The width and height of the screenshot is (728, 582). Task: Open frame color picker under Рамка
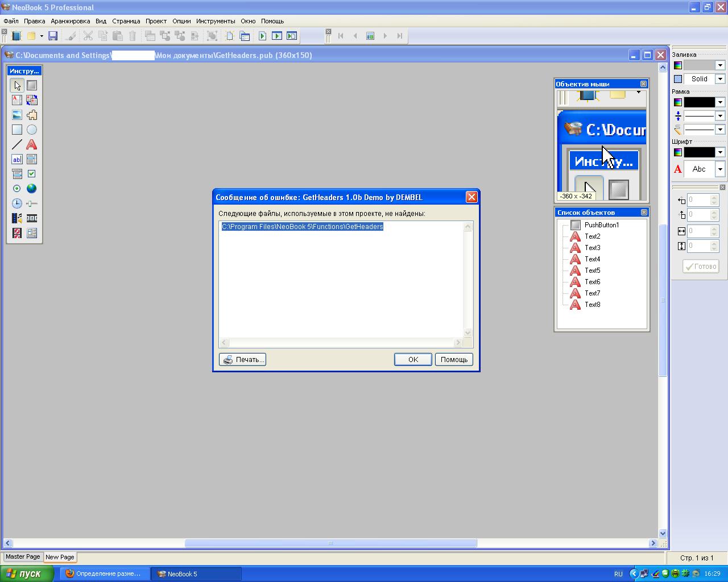pos(678,102)
